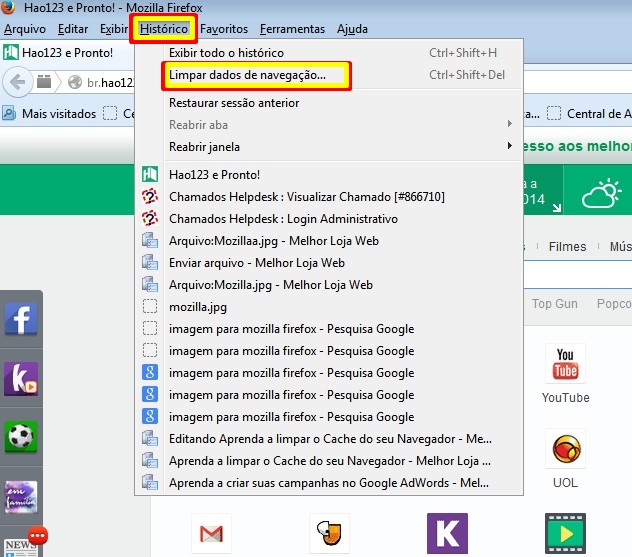Click the Gmail envelope icon

(x=210, y=533)
